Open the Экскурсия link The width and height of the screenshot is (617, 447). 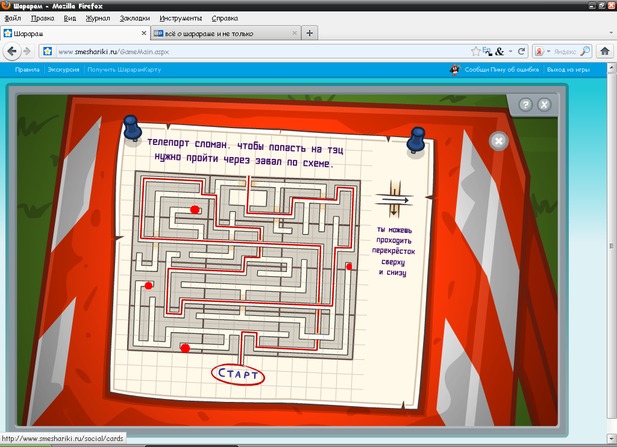(63, 70)
